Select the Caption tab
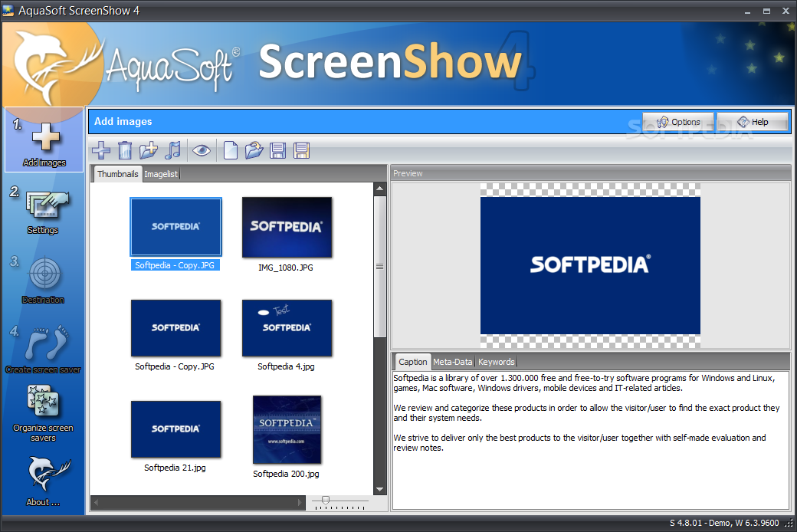 click(x=413, y=362)
